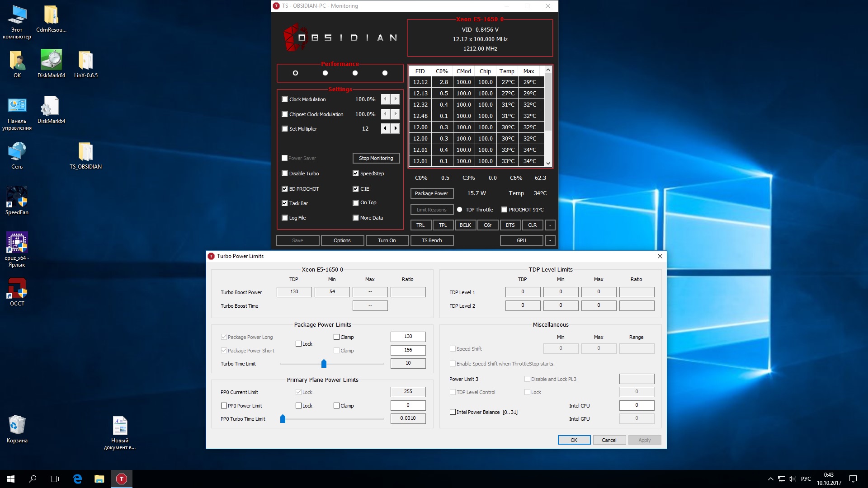This screenshot has width=868, height=488.
Task: Open the Windows Start menu
Action: (11, 479)
